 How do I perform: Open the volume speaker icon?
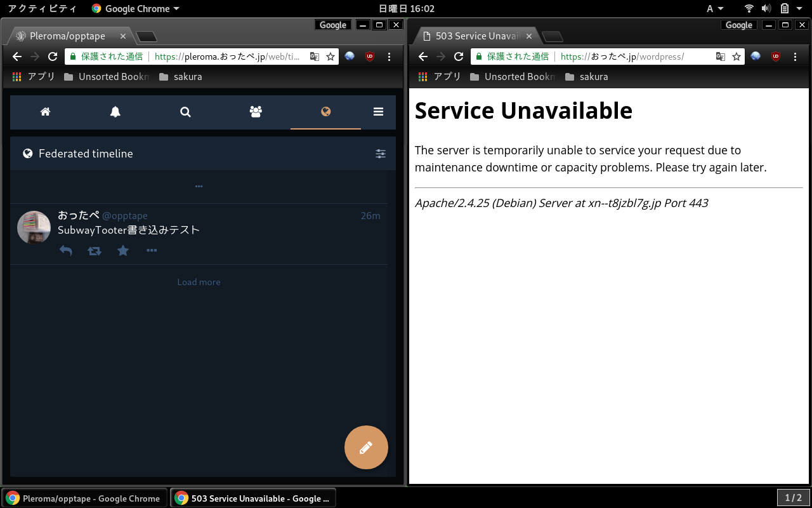point(766,8)
